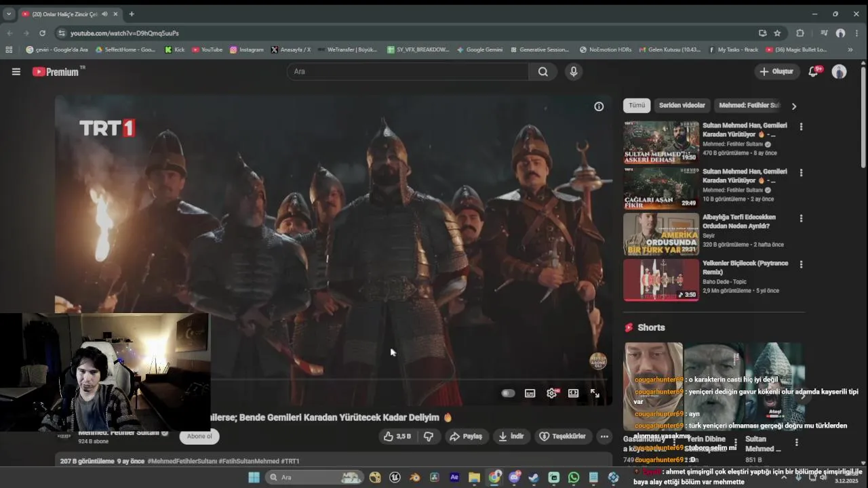The height and width of the screenshot is (488, 868).
Task: Open Unreal Engine from taskbar
Action: pos(395,477)
